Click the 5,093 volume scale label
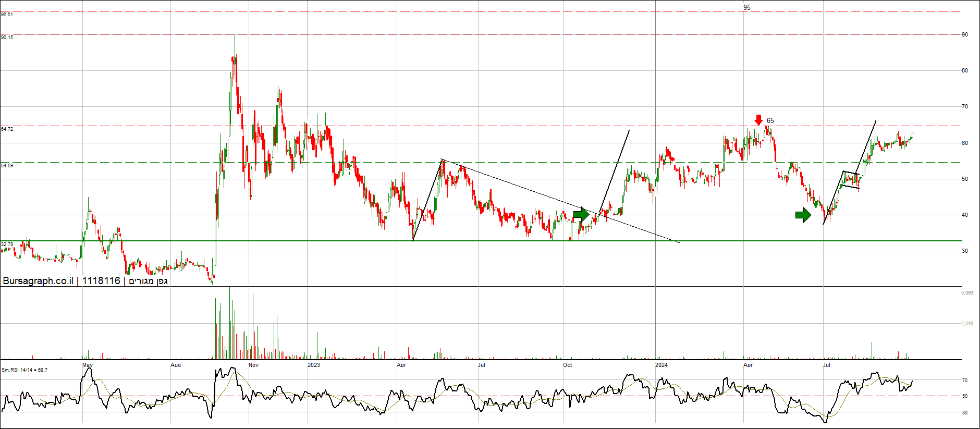Screen dimensions: 980x429 pyautogui.click(x=967, y=293)
